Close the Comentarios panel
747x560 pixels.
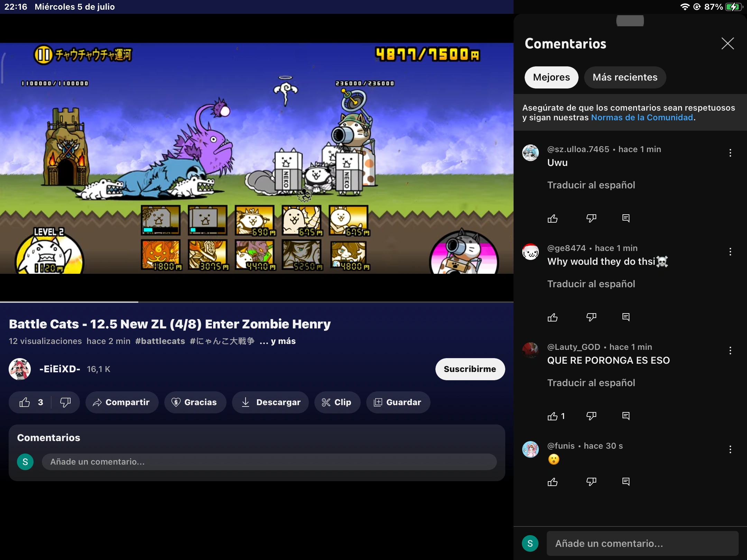point(728,44)
